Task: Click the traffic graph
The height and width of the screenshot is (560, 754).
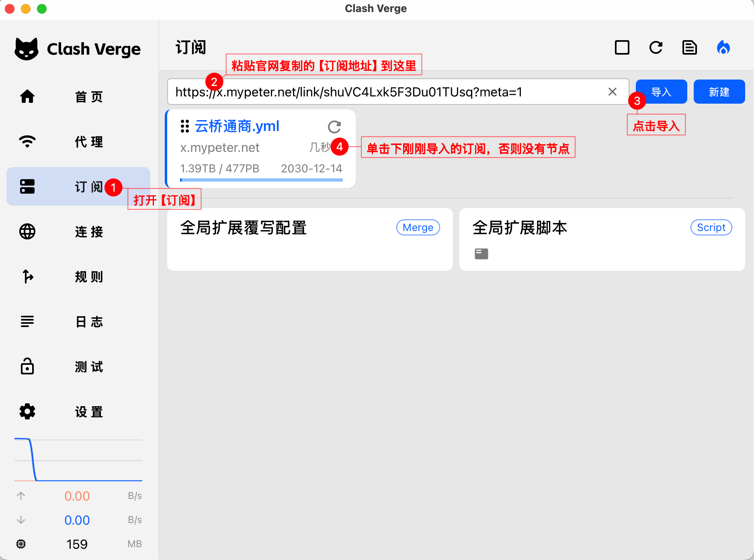Action: point(78,460)
